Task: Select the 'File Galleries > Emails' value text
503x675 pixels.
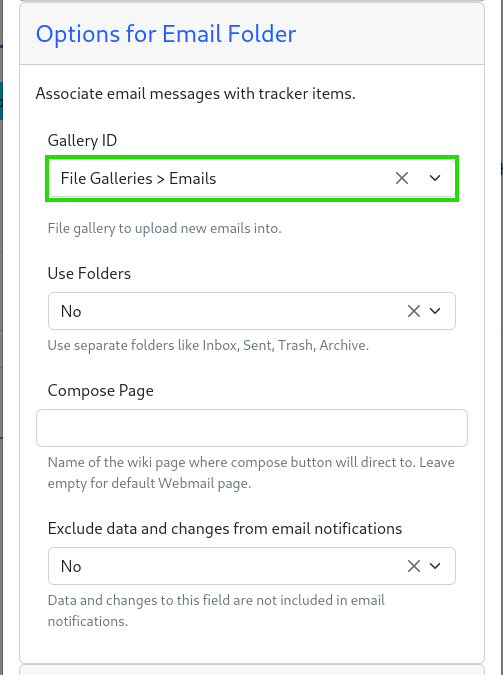Action: click(138, 178)
